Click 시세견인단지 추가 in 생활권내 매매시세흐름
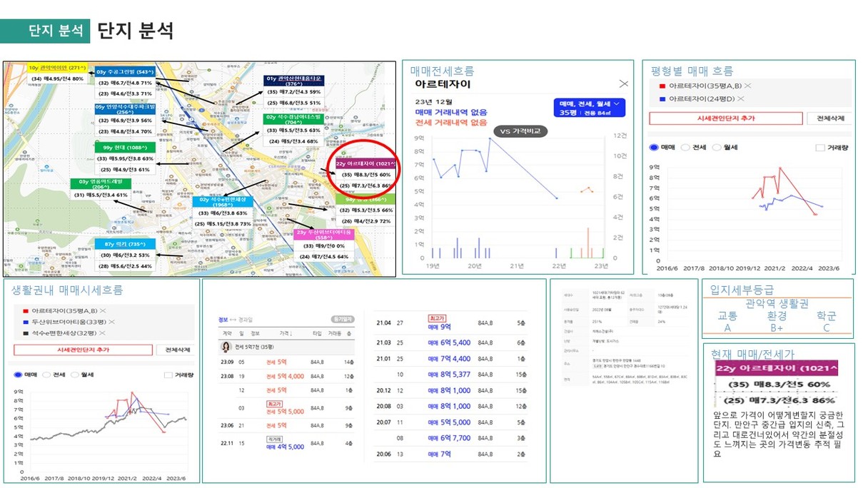Viewport: 868px width, 488px height. click(84, 350)
